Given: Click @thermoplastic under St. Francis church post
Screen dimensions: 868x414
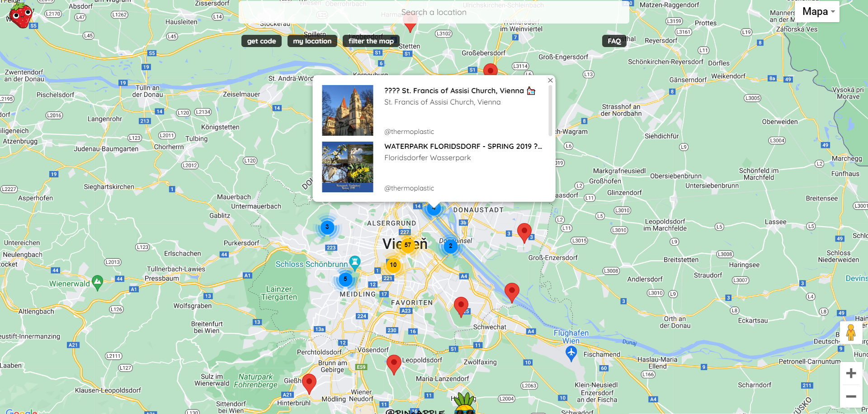Looking at the screenshot, I should click(x=409, y=132).
